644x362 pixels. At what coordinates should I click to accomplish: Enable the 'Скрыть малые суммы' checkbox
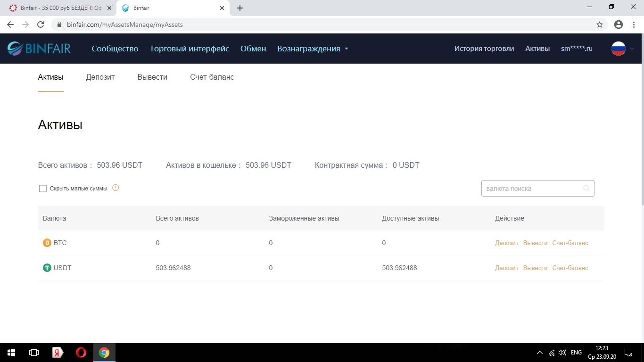tap(43, 189)
